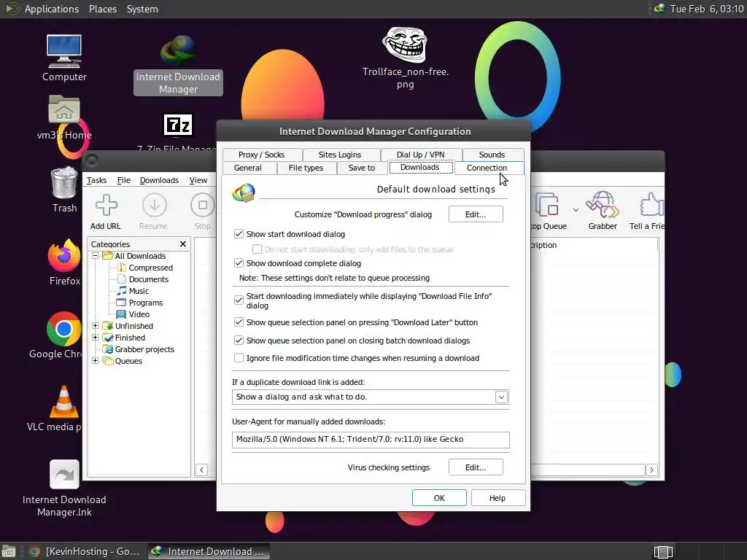Open the Places menu in top panel
Viewport: 747px width, 560px height.
coord(102,9)
